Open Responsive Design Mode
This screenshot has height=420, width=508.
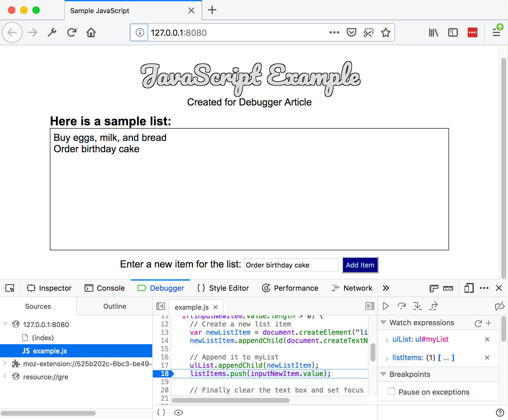[469, 288]
